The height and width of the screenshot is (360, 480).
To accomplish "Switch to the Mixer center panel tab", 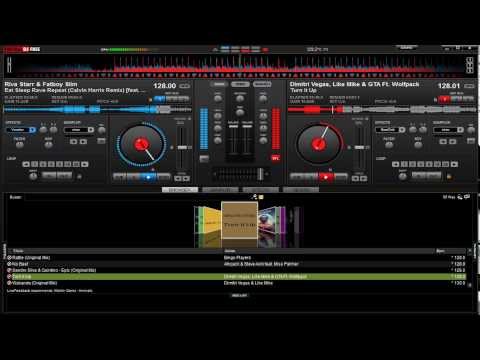I will 219,84.
